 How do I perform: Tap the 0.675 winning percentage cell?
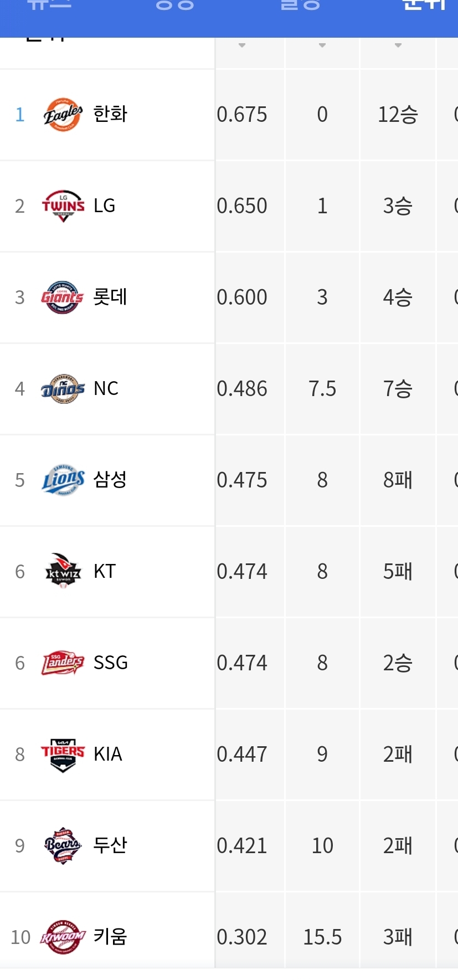[x=242, y=115]
